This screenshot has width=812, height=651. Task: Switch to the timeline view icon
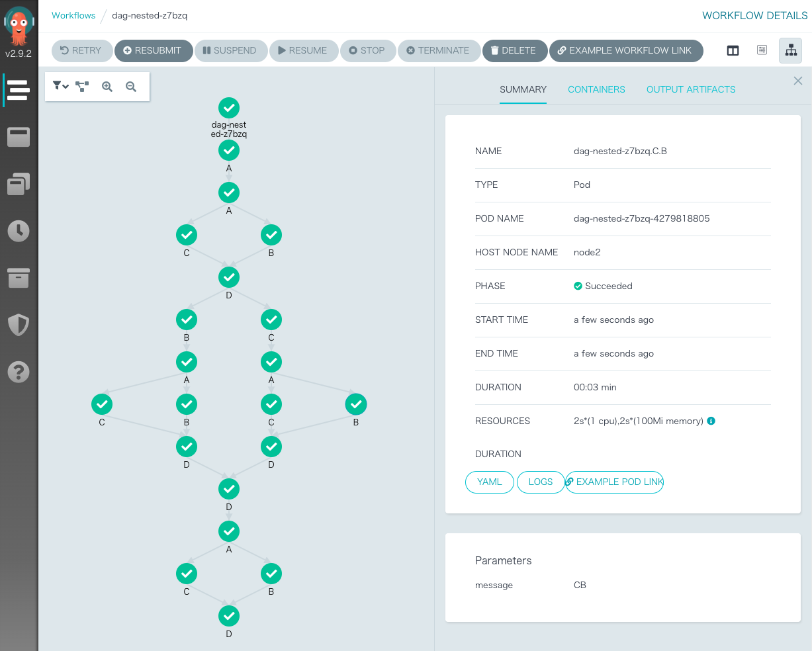(762, 50)
